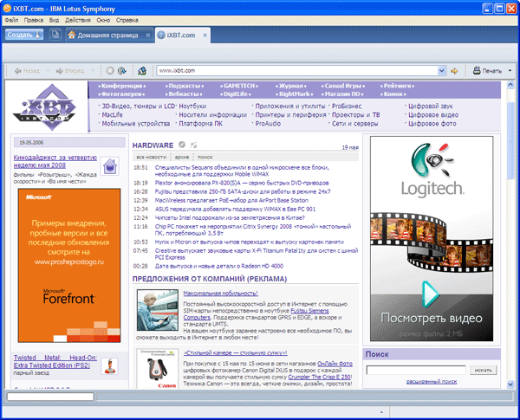Open the Twisted Metal: Head-On link
The width and height of the screenshot is (520, 420).
coord(55,362)
